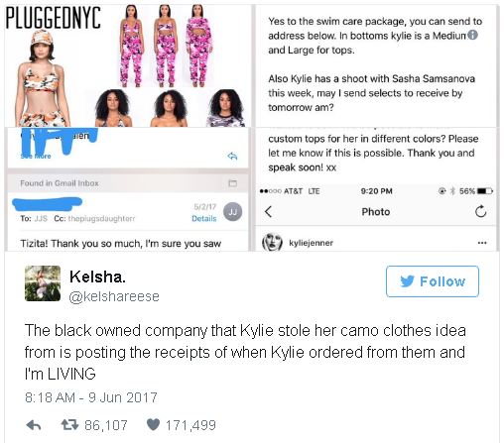Viewport: 504px width, 443px height.
Task: Expand the See more link in email
Action: [36, 156]
